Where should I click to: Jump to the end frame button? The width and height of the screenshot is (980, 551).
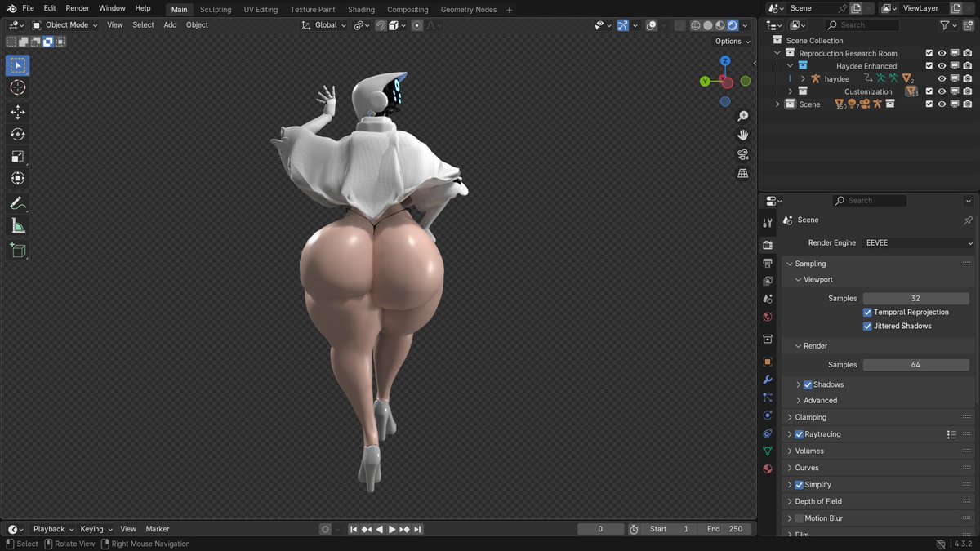[x=417, y=529]
